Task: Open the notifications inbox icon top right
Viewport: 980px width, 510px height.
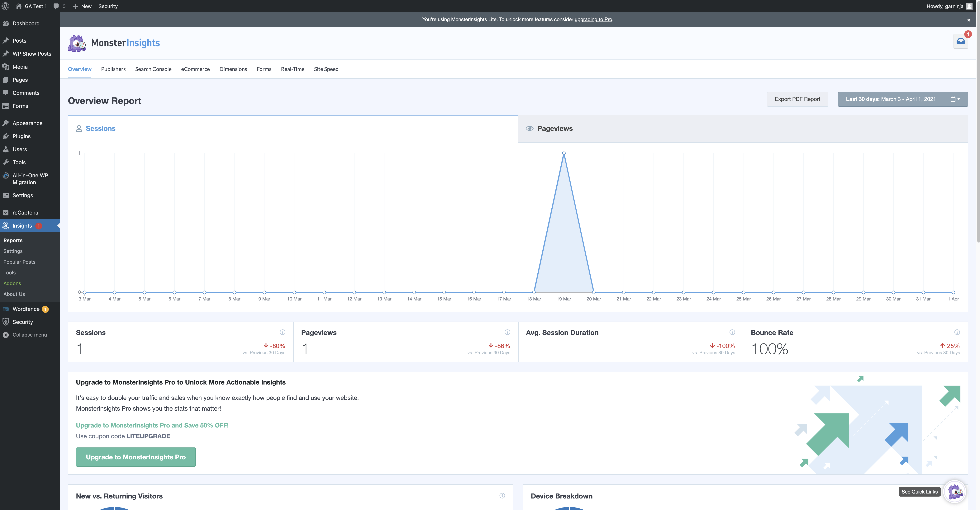Action: [x=960, y=41]
